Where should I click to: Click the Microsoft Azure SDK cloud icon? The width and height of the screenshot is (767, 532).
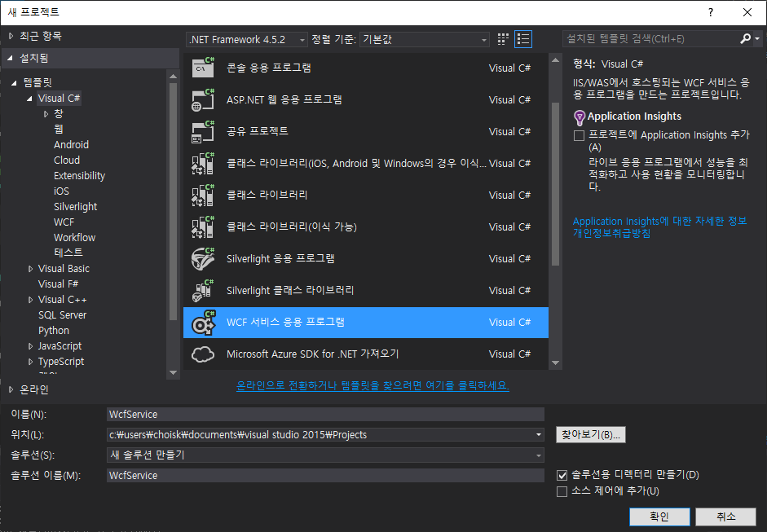(203, 354)
